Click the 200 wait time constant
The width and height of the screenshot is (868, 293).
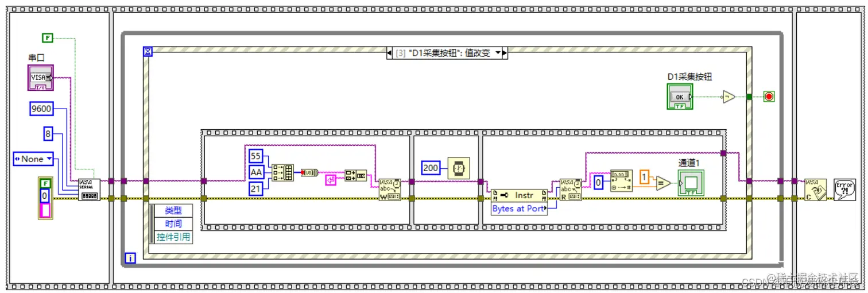pyautogui.click(x=431, y=168)
